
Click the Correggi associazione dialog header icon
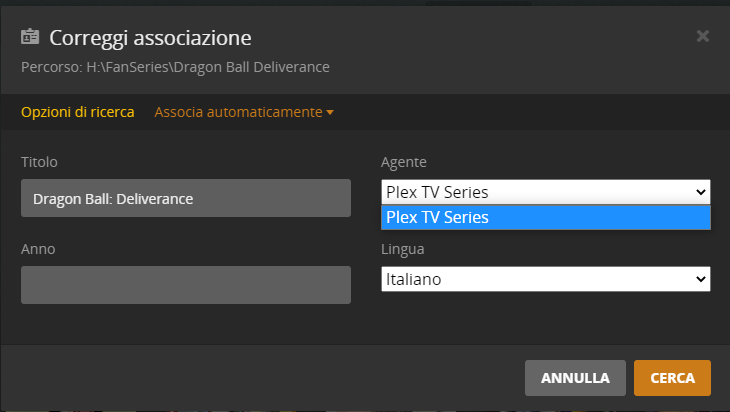tap(30, 37)
